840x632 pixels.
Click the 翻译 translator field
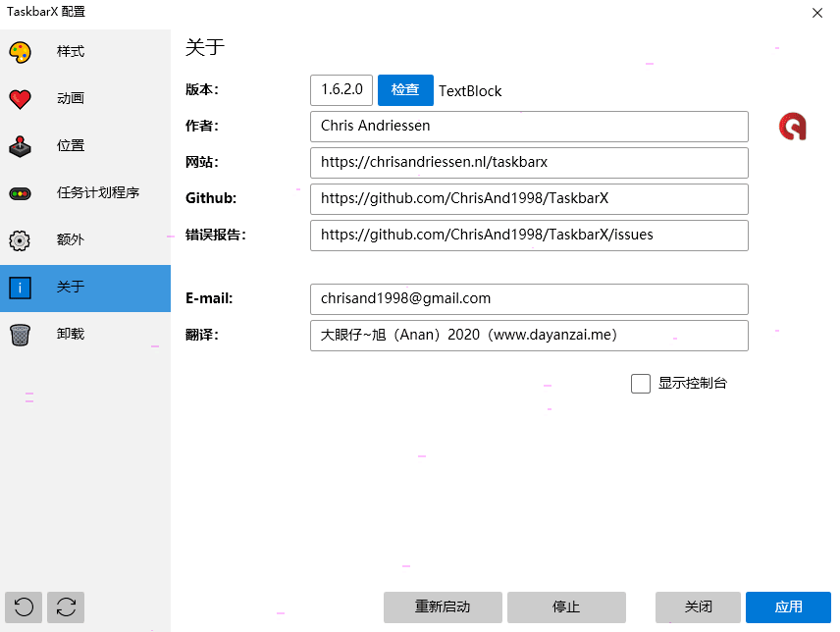529,336
